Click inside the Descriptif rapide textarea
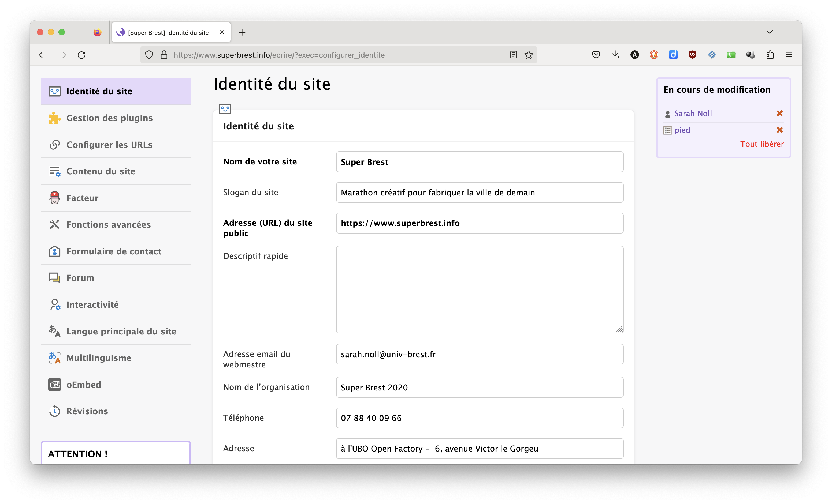 [480, 289]
